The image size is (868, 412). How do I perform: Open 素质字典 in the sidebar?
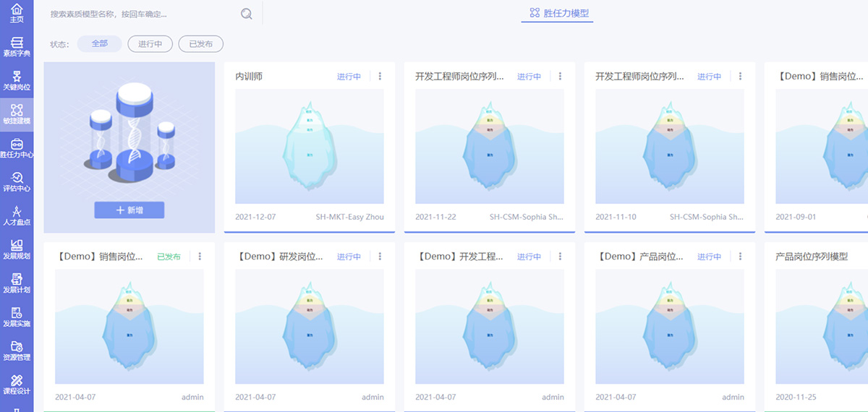(x=17, y=47)
